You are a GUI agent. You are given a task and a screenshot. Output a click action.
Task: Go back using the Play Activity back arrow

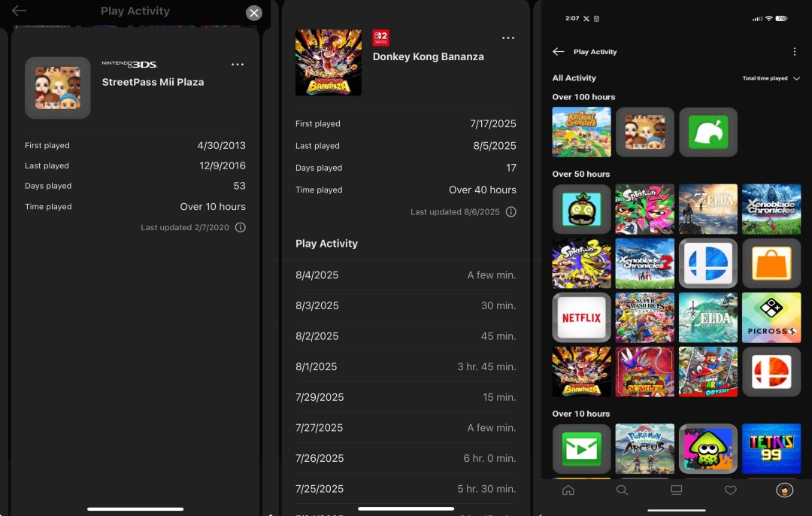[558, 52]
